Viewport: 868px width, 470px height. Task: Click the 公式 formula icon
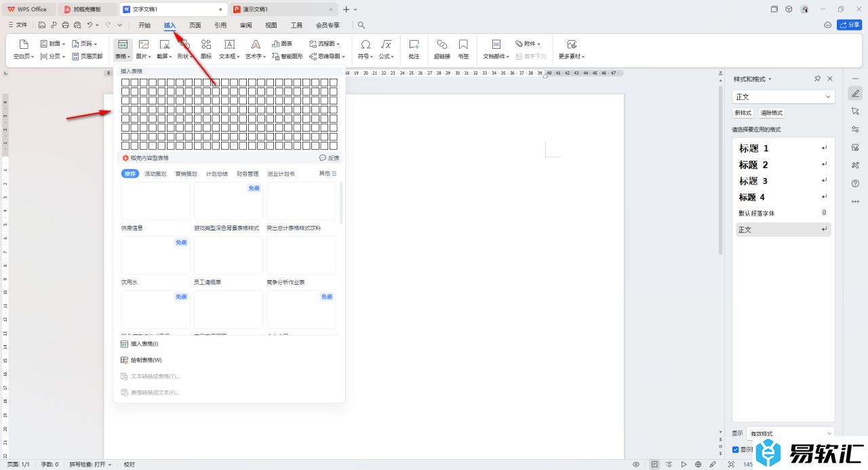tap(386, 44)
